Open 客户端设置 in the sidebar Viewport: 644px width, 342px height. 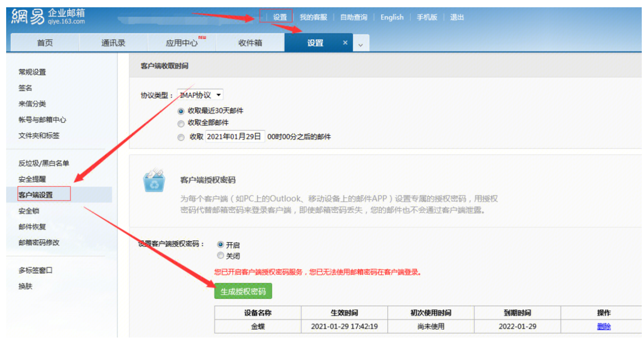click(x=36, y=195)
